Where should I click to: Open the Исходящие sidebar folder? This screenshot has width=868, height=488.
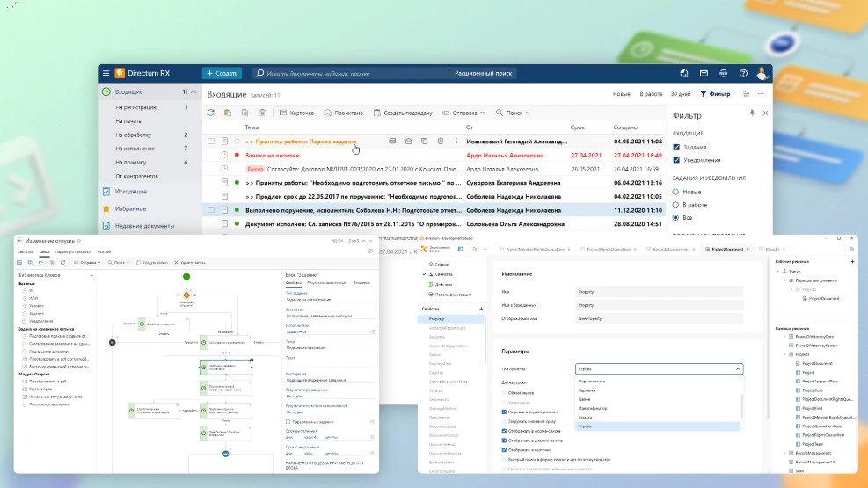(x=131, y=192)
